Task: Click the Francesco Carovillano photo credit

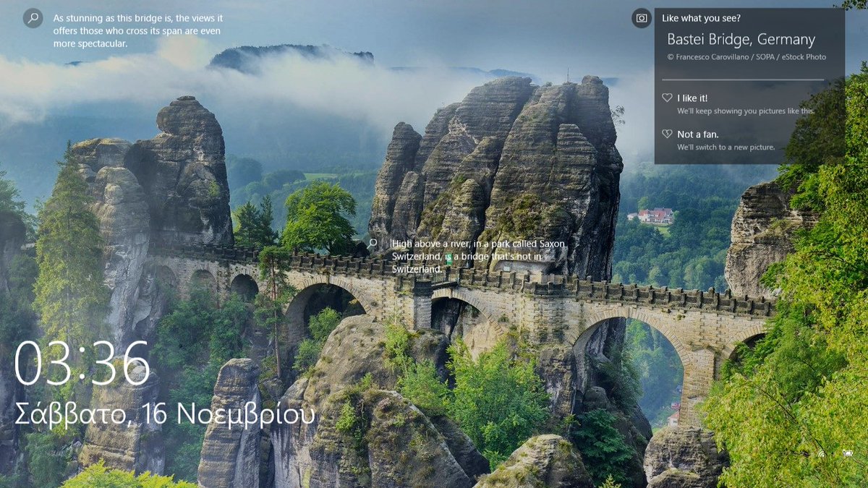Action: (746, 56)
